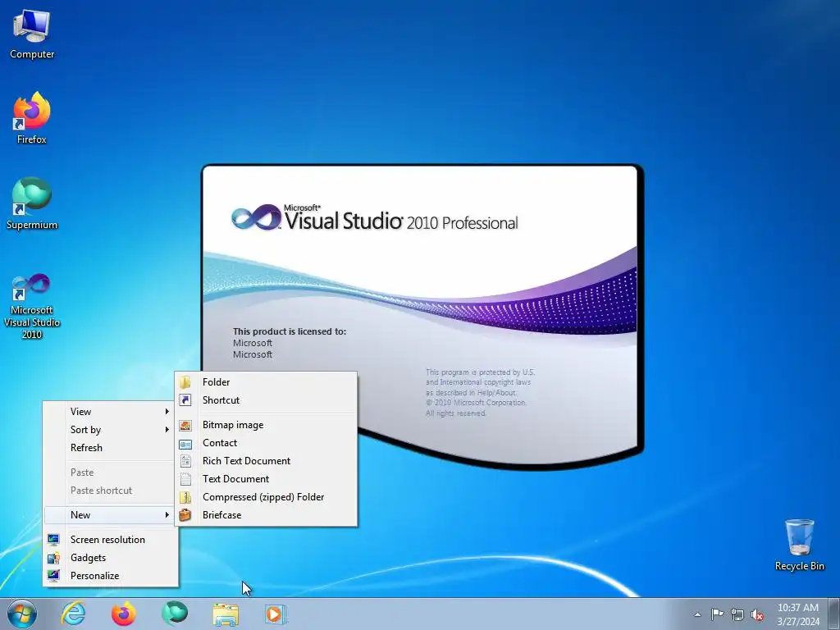
Task: Select the Firefox desktop shortcut
Action: point(32,118)
